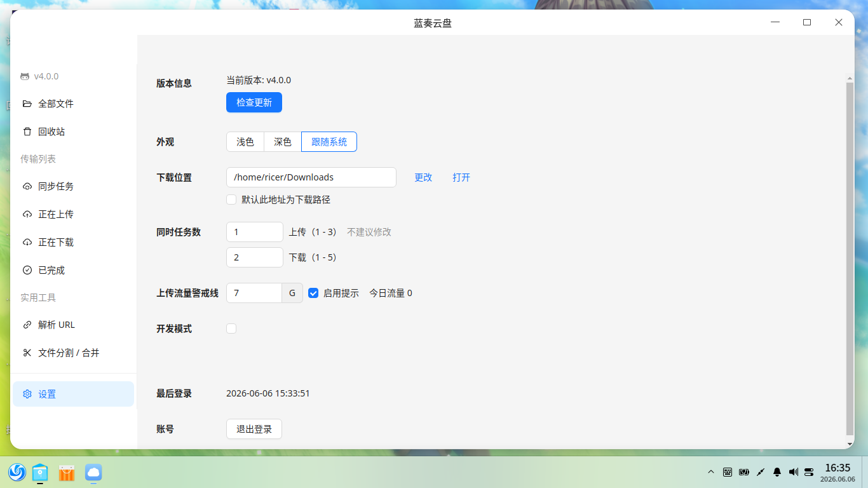Image resolution: width=868 pixels, height=488 pixels.
Task: Select 设置 in the sidebar
Action: [x=73, y=394]
